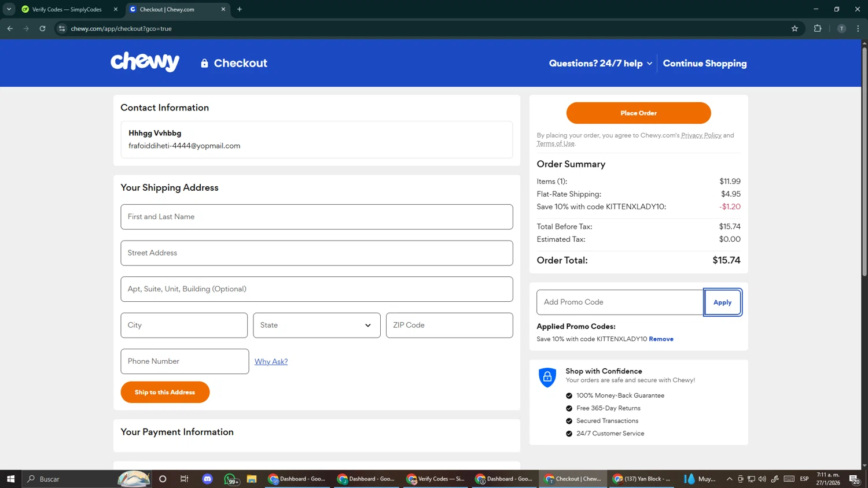Open File Explorer from the taskbar
The height and width of the screenshot is (488, 868).
tap(251, 479)
